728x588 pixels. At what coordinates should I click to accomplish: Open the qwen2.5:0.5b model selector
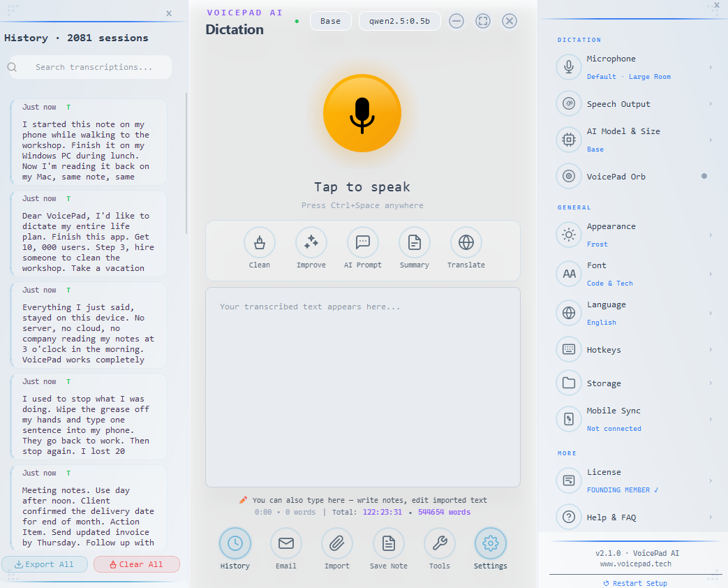pos(399,21)
